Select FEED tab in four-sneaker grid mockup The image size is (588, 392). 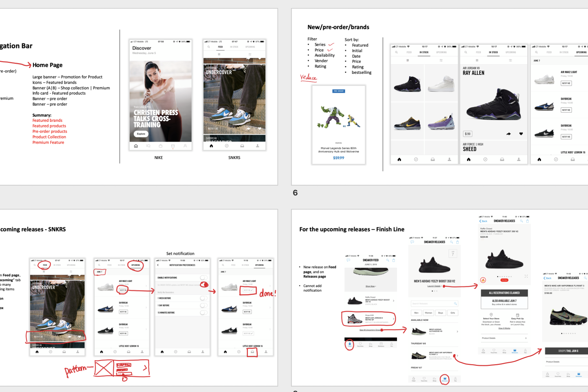click(x=409, y=52)
